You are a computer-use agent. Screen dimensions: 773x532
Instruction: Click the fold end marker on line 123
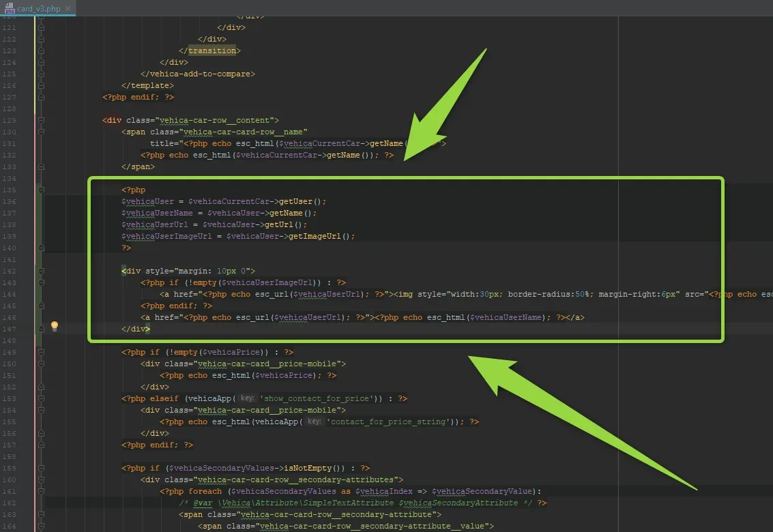tap(42, 50)
